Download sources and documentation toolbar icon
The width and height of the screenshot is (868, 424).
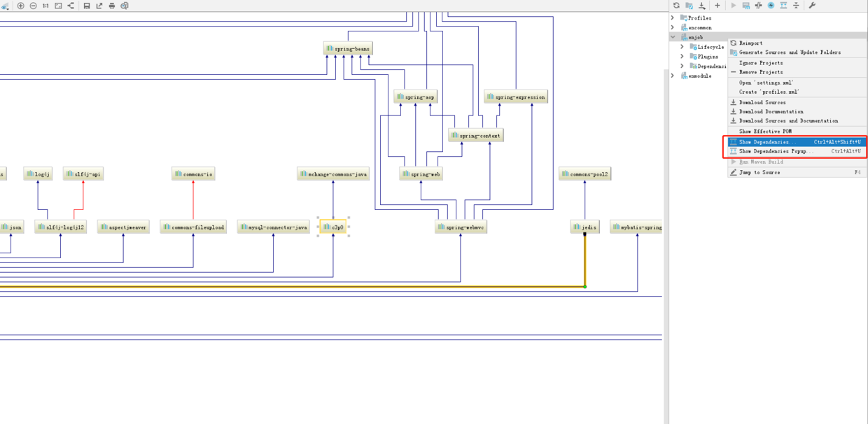click(702, 6)
